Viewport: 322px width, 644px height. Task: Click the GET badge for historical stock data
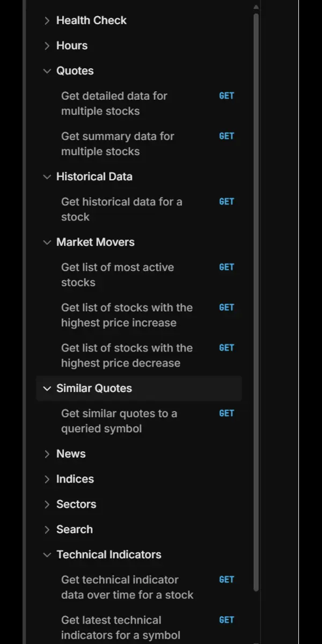pyautogui.click(x=226, y=201)
